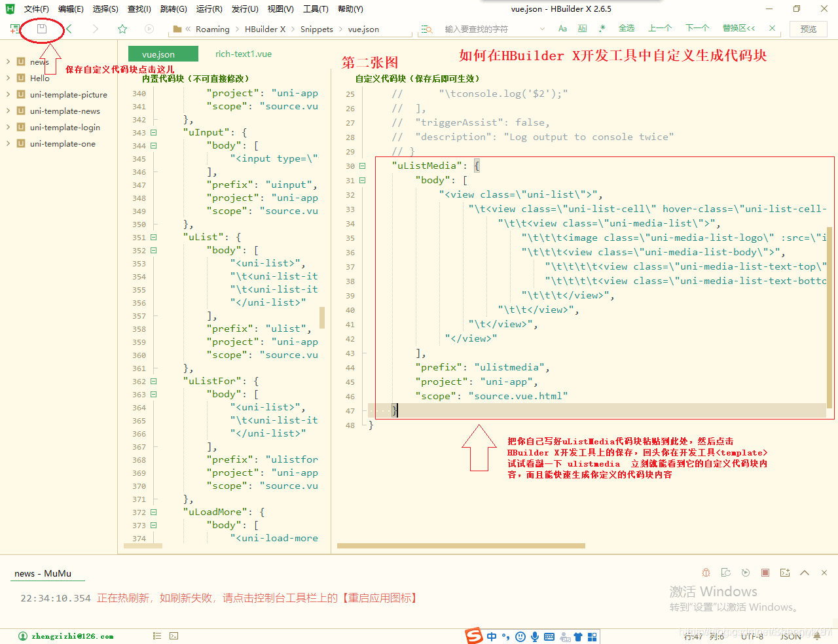Open the 工具(T) menu
The width and height of the screenshot is (838, 644).
316,9
